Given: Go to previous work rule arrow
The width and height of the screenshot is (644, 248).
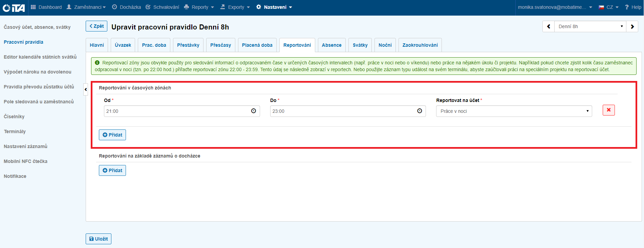Looking at the screenshot, I should (549, 26).
